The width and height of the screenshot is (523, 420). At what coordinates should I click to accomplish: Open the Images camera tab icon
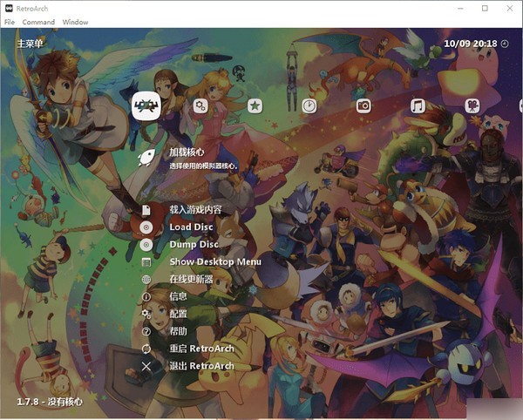point(363,106)
